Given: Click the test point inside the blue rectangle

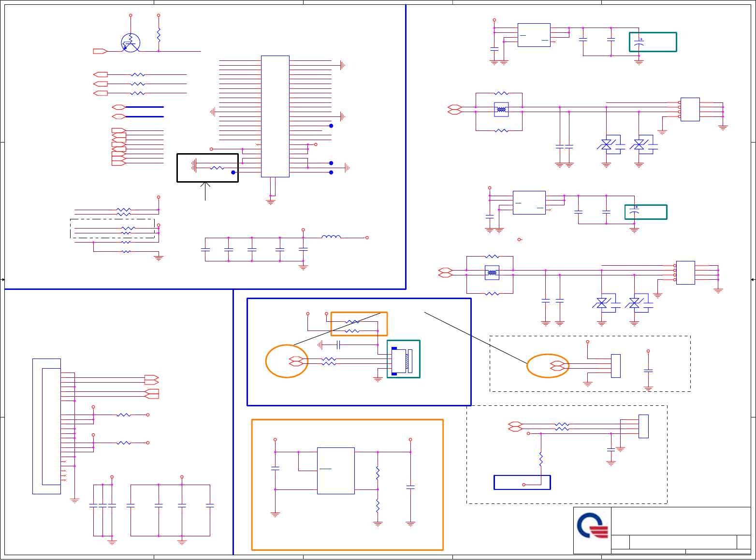Looking at the screenshot, I should (524, 485).
